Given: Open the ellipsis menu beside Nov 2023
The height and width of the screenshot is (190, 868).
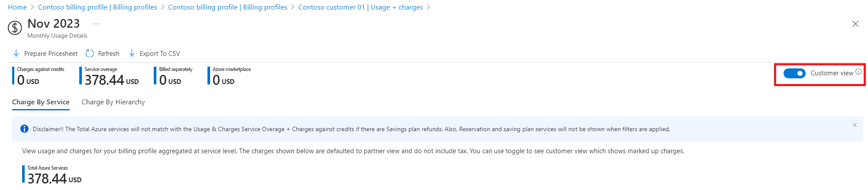Looking at the screenshot, I should click(96, 24).
